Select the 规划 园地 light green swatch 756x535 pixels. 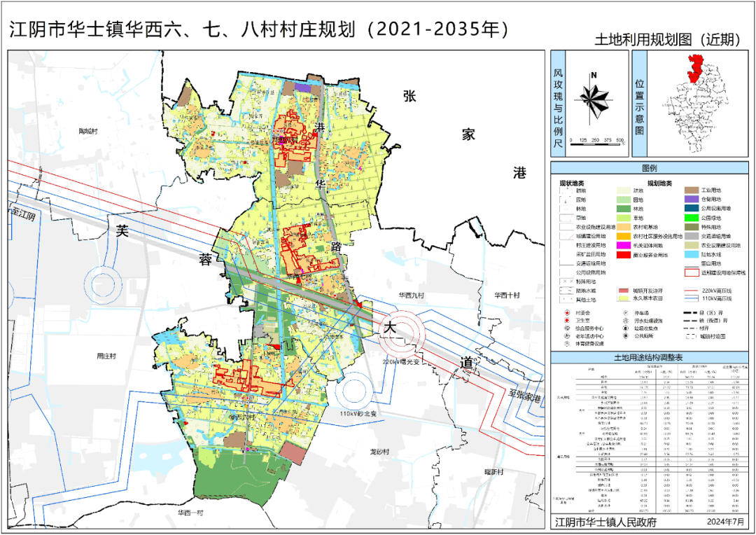pyautogui.click(x=624, y=200)
